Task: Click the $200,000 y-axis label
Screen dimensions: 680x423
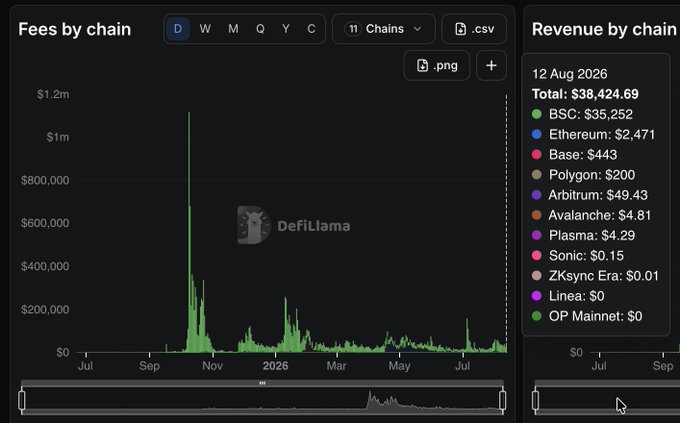Action: click(45, 309)
